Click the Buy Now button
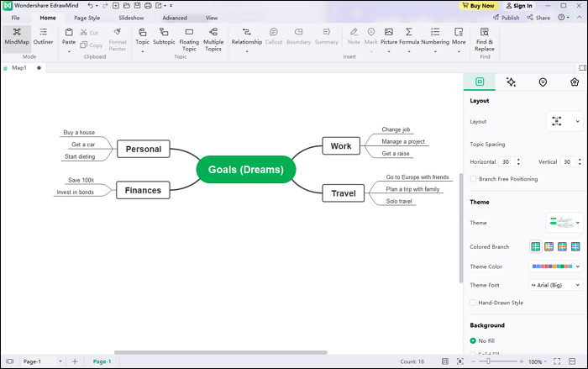The width and height of the screenshot is (588, 369). [x=478, y=6]
